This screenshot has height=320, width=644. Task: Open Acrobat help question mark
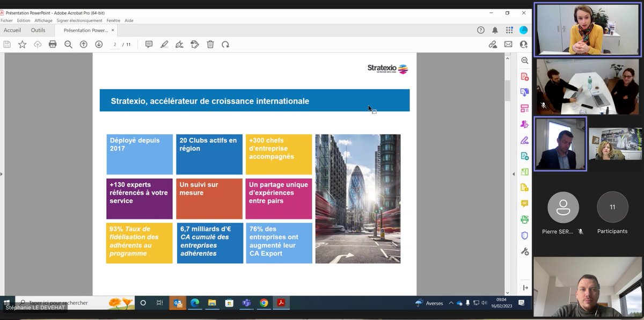[481, 30]
